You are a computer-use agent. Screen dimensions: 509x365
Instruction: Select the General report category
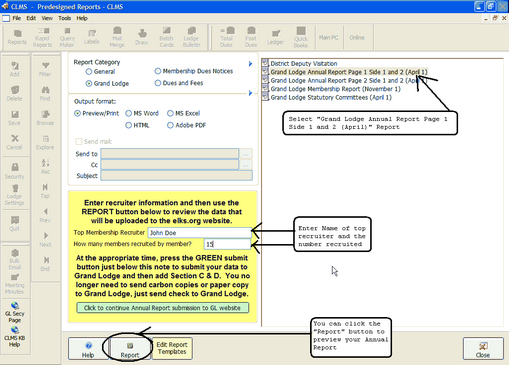[x=100, y=71]
